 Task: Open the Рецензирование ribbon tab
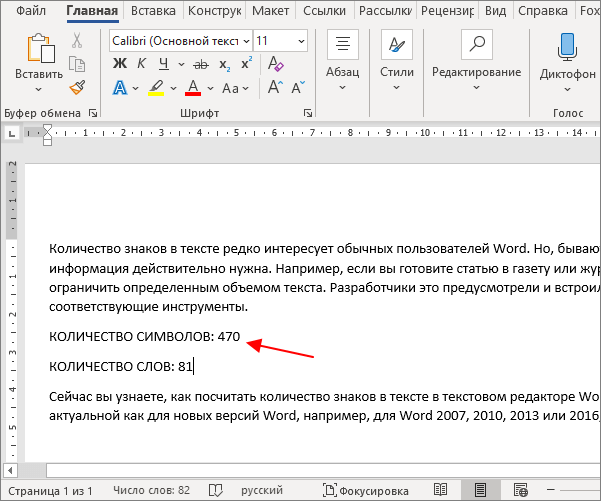click(x=447, y=11)
